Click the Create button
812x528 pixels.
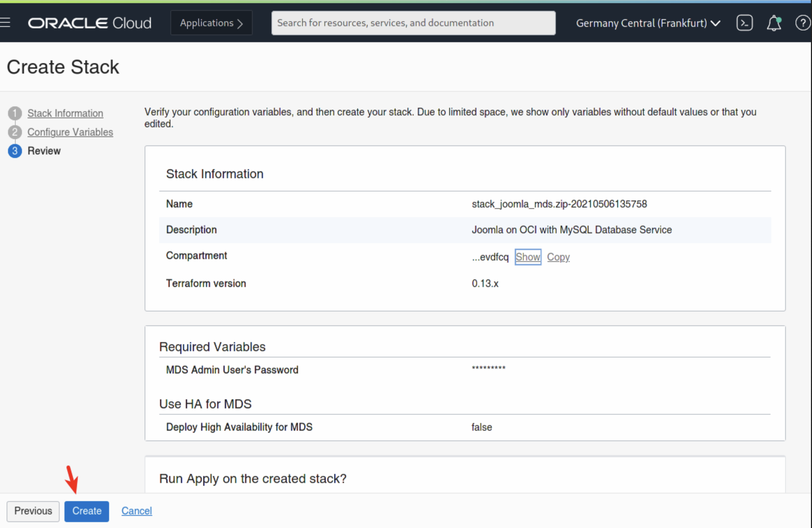pos(86,511)
